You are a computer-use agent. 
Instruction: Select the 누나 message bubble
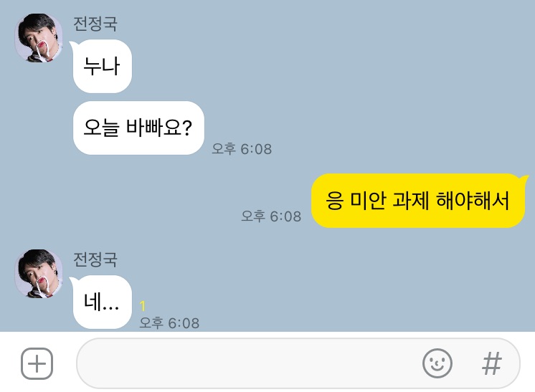[102, 66]
